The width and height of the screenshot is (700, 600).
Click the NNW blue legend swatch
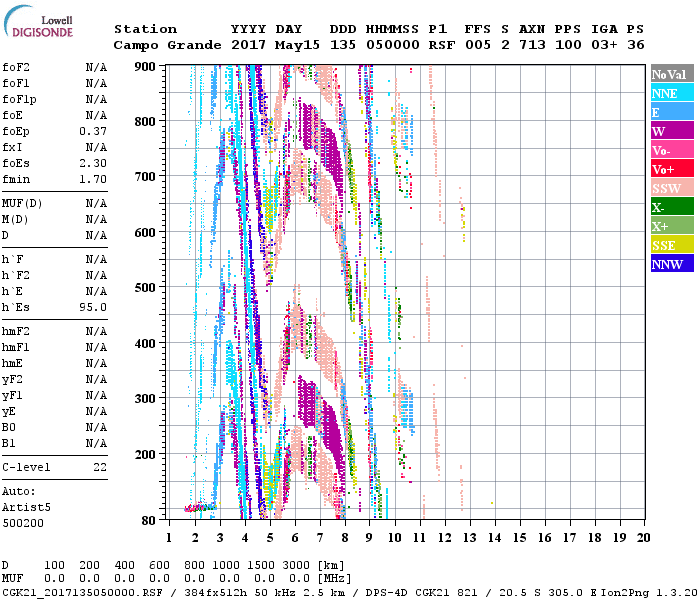pos(672,264)
